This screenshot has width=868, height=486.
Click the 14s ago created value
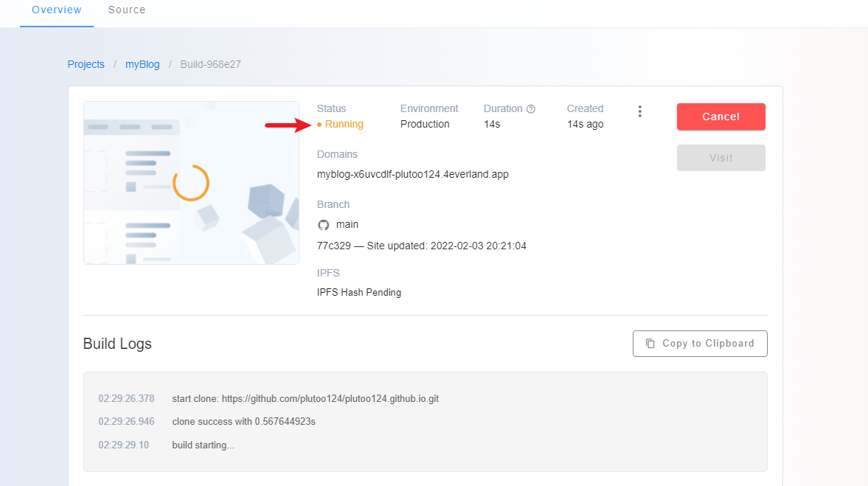click(585, 125)
